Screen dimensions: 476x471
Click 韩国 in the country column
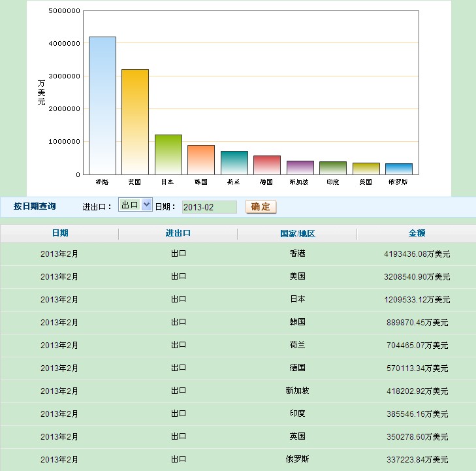[297, 322]
